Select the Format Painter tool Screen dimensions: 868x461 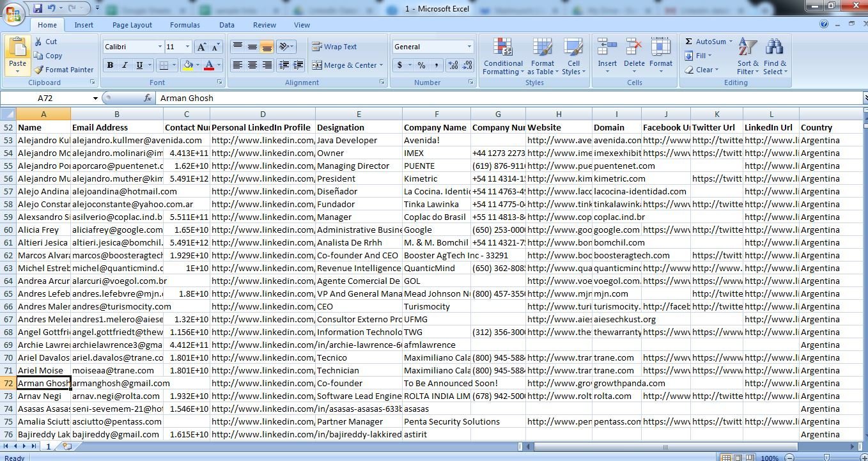coord(64,70)
